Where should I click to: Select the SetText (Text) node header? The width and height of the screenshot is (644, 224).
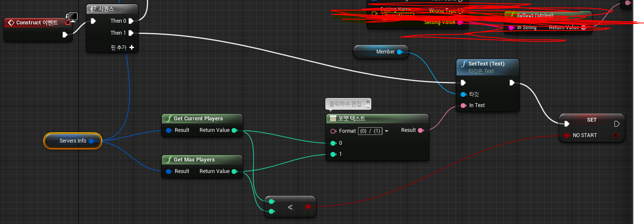(488, 67)
